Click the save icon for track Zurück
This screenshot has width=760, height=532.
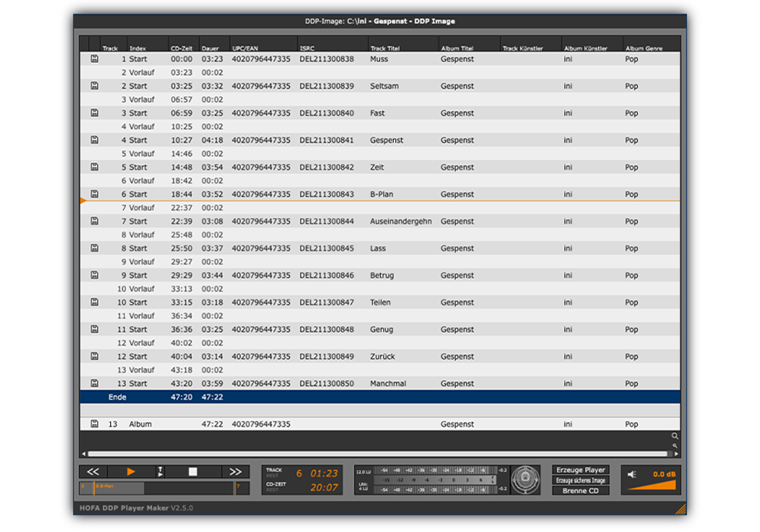[x=94, y=356]
